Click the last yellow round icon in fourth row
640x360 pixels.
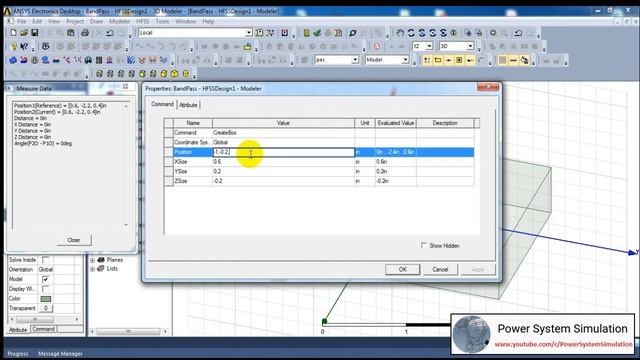pos(186,74)
